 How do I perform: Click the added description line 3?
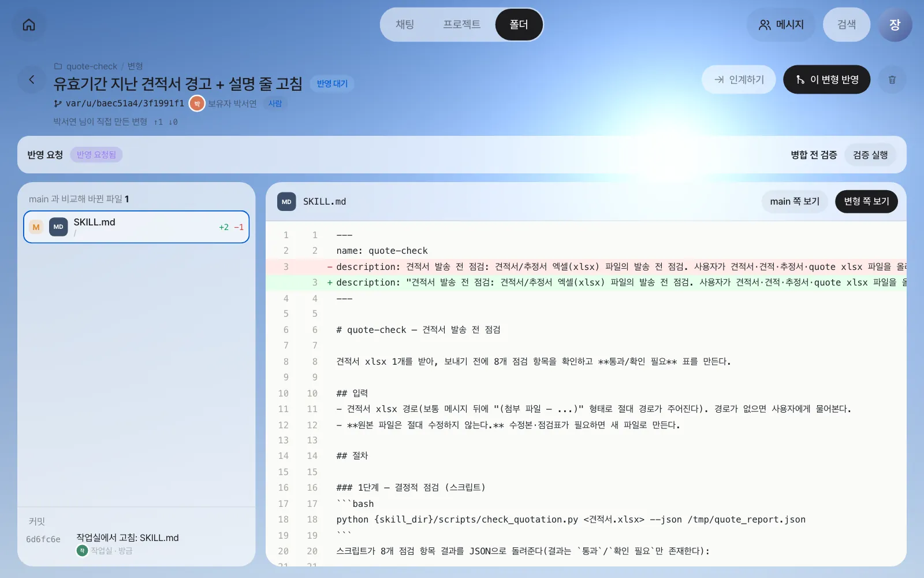(x=586, y=282)
